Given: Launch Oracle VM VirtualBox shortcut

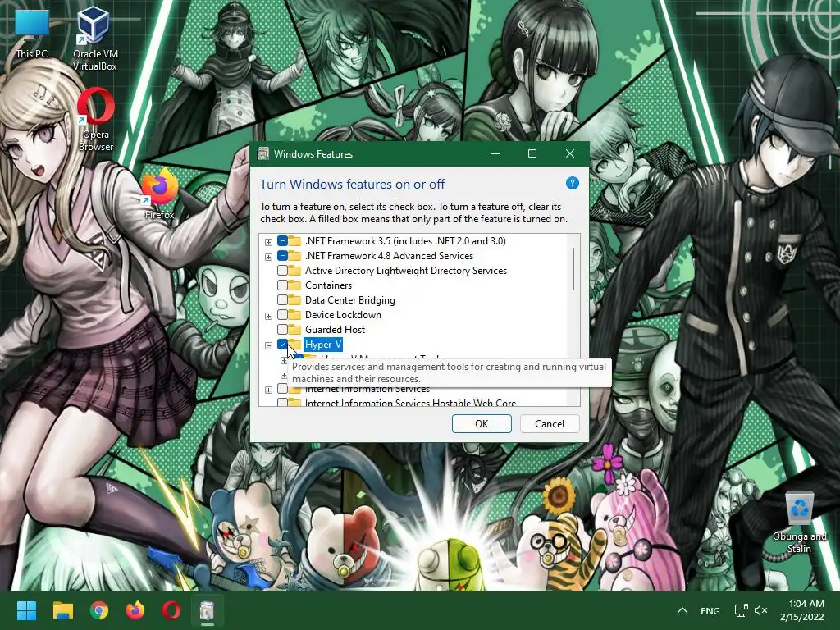Looking at the screenshot, I should (x=95, y=39).
